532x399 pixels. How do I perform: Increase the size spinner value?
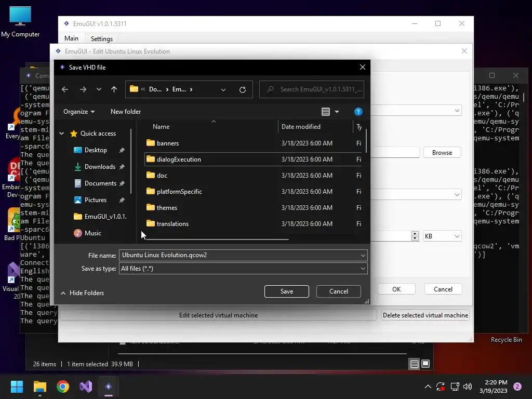415,233
